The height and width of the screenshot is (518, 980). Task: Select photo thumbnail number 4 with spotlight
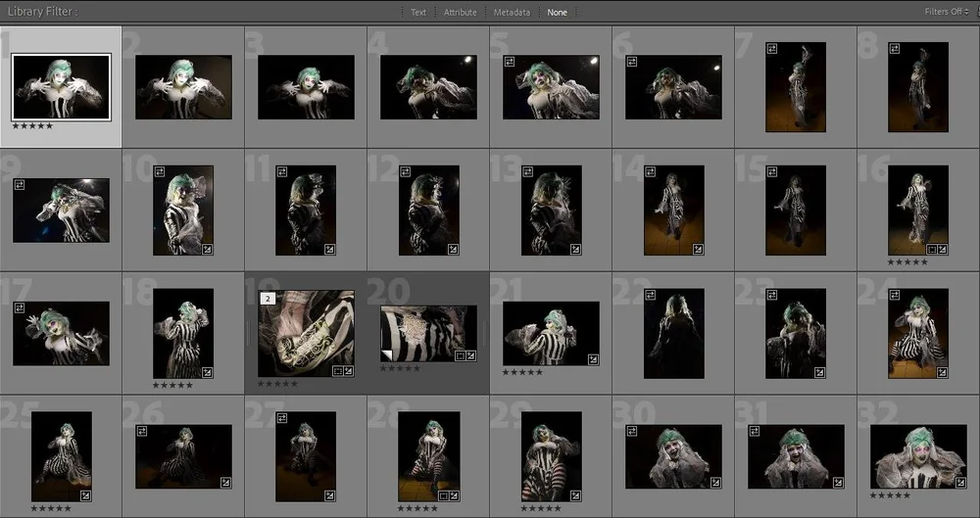point(429,87)
